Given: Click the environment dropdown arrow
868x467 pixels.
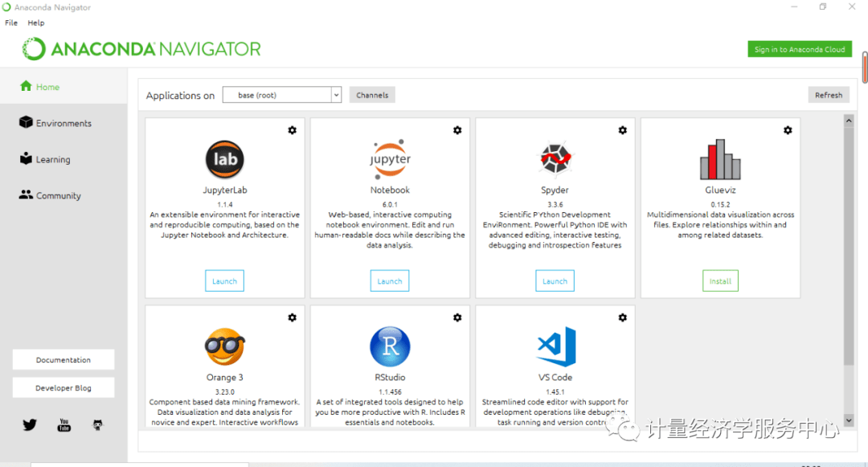Looking at the screenshot, I should [x=336, y=95].
